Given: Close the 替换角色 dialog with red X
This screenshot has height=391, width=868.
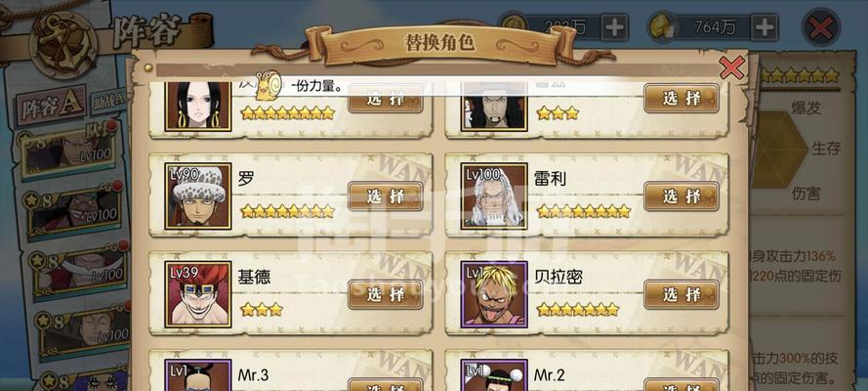Looking at the screenshot, I should coord(732,68).
